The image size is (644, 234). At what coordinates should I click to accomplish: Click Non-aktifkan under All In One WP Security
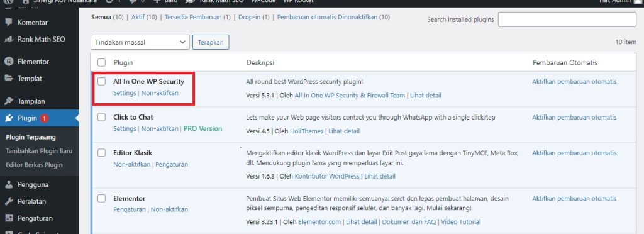160,92
